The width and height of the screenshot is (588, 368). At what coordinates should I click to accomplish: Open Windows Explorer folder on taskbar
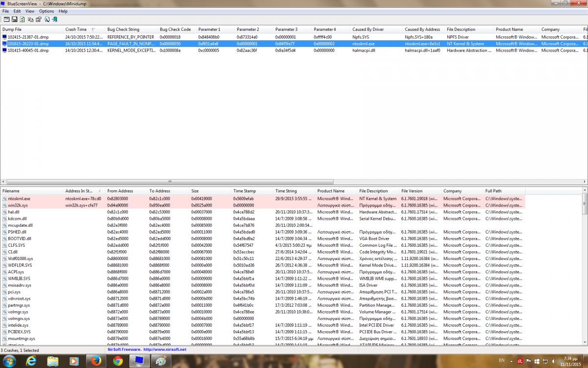53,361
